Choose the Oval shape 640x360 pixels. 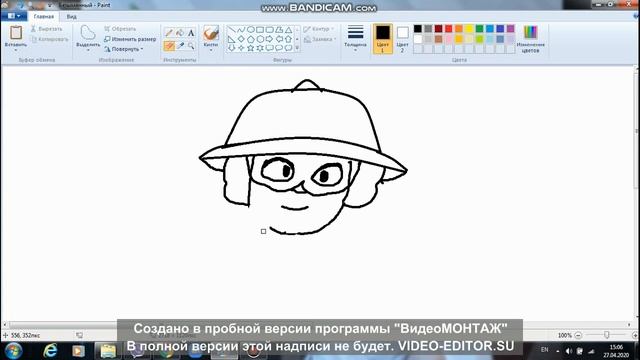pyautogui.click(x=250, y=30)
